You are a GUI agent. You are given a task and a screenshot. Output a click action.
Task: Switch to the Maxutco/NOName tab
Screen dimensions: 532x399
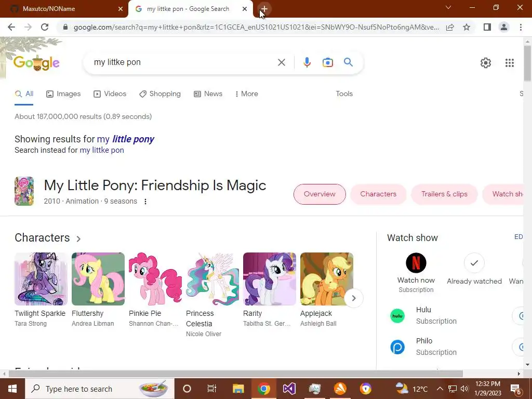click(64, 9)
